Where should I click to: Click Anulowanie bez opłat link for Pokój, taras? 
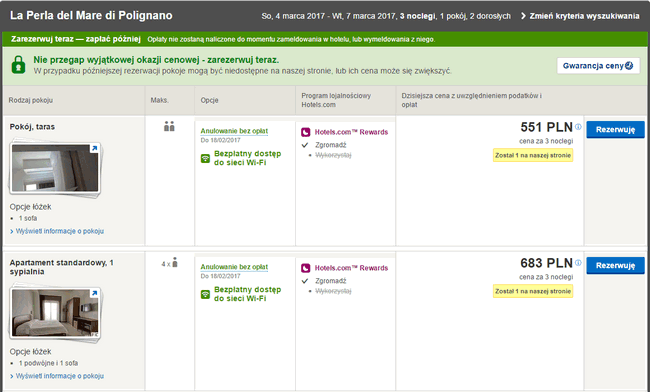(234, 131)
